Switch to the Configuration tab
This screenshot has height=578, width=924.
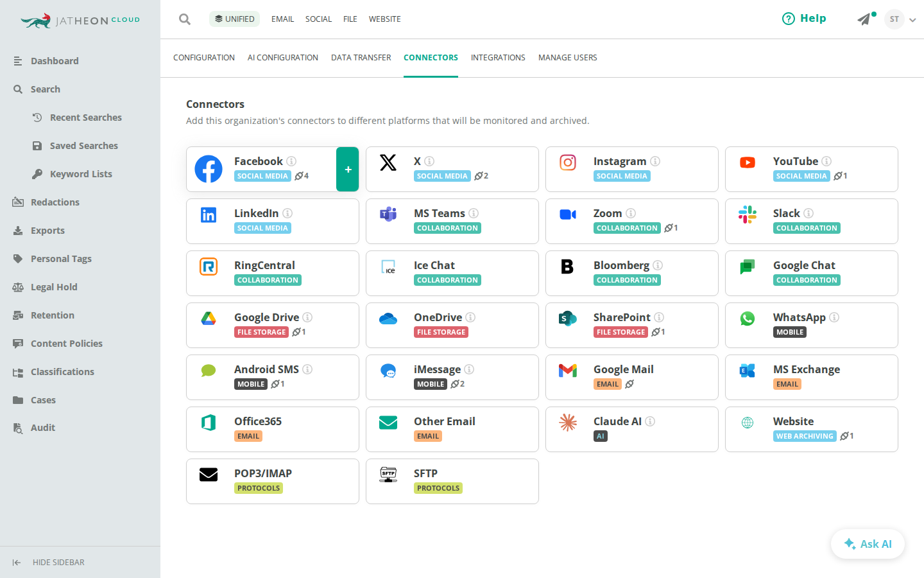pyautogui.click(x=204, y=58)
